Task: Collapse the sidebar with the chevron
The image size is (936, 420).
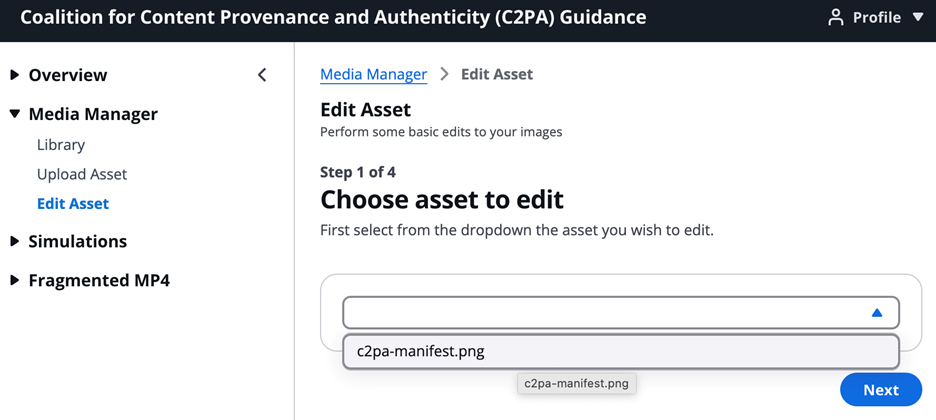Action: (262, 75)
